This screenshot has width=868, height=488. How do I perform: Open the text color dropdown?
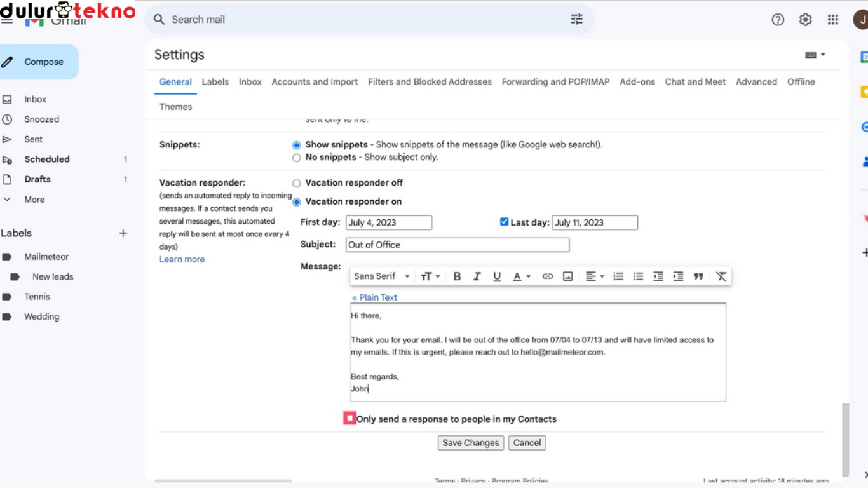pyautogui.click(x=522, y=276)
